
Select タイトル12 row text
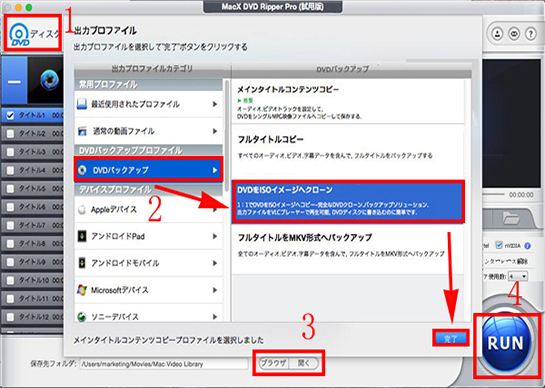click(34, 317)
